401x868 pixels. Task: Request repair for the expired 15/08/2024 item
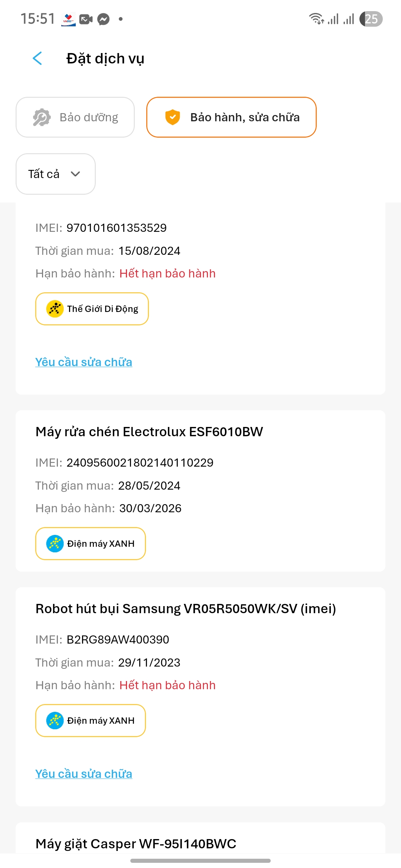pyautogui.click(x=84, y=362)
